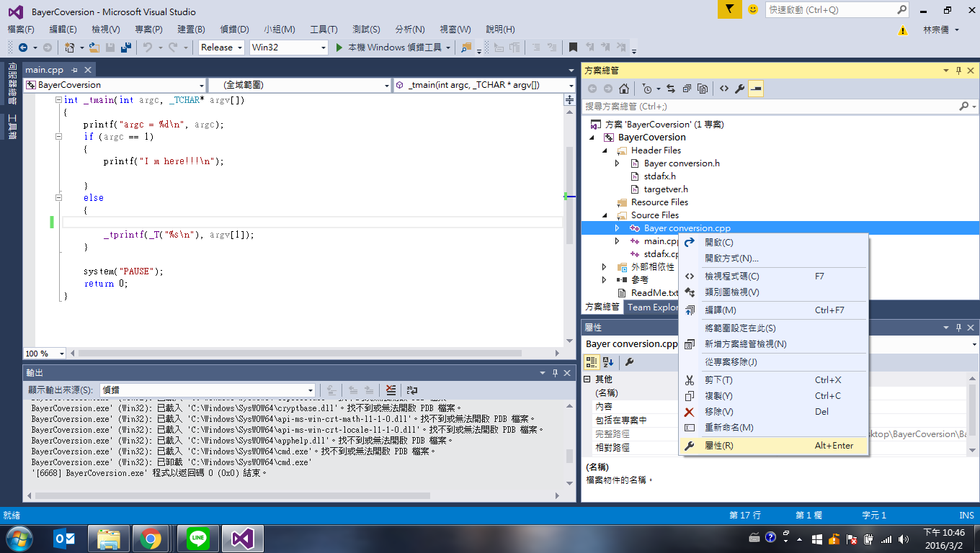Viewport: 980px width, 553px height.
Task: Open the Home view in Solution Explorer
Action: pyautogui.click(x=623, y=88)
